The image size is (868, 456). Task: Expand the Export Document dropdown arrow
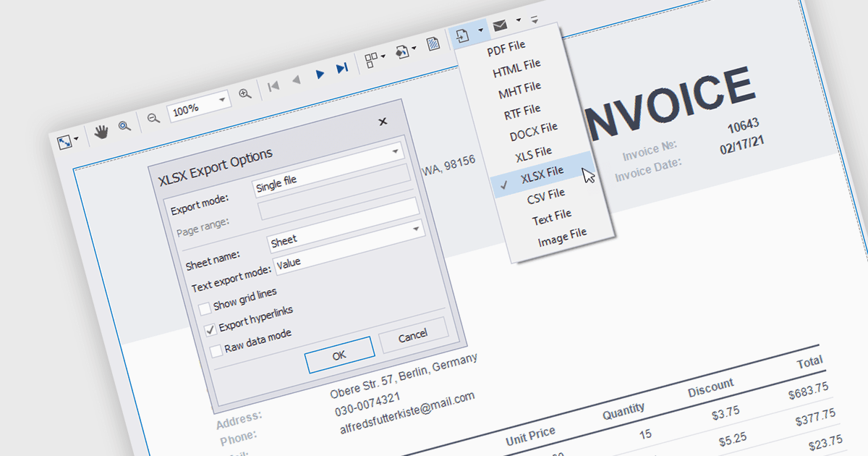tap(481, 31)
